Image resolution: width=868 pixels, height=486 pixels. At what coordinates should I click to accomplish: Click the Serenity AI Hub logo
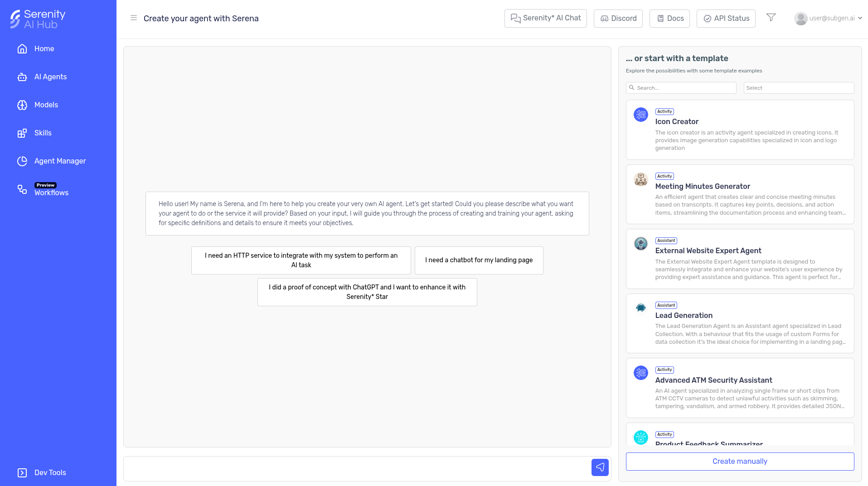[x=38, y=19]
